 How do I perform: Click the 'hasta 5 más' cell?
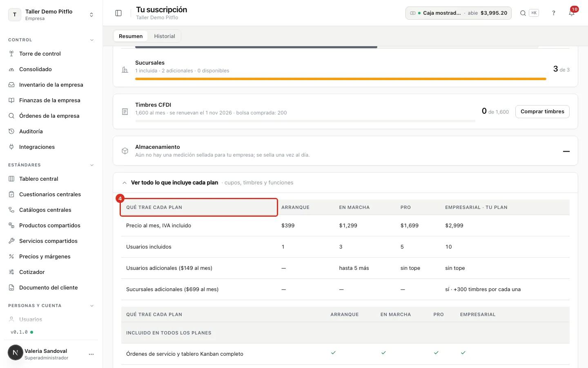tap(354, 268)
